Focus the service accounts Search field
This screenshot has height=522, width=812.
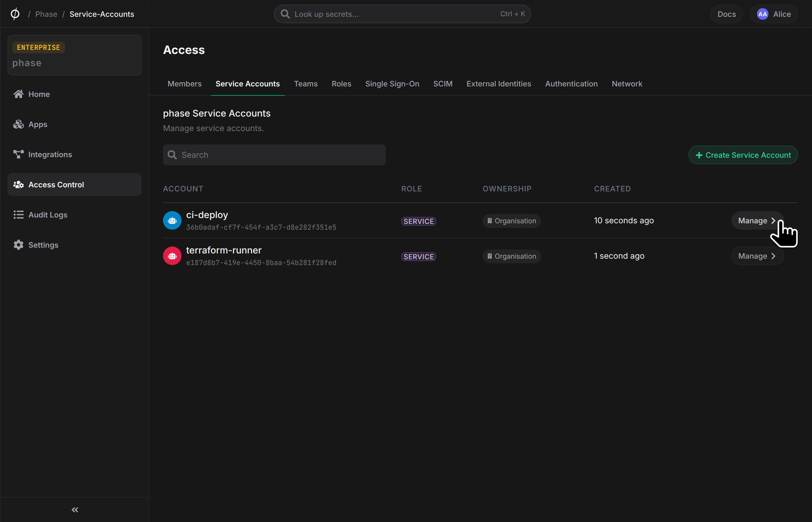pyautogui.click(x=274, y=155)
